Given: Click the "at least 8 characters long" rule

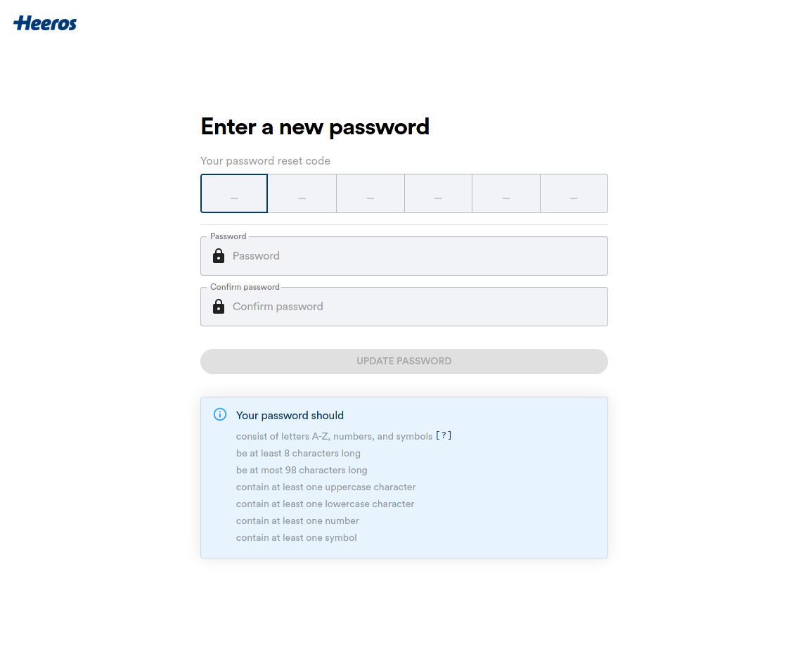Looking at the screenshot, I should (298, 453).
